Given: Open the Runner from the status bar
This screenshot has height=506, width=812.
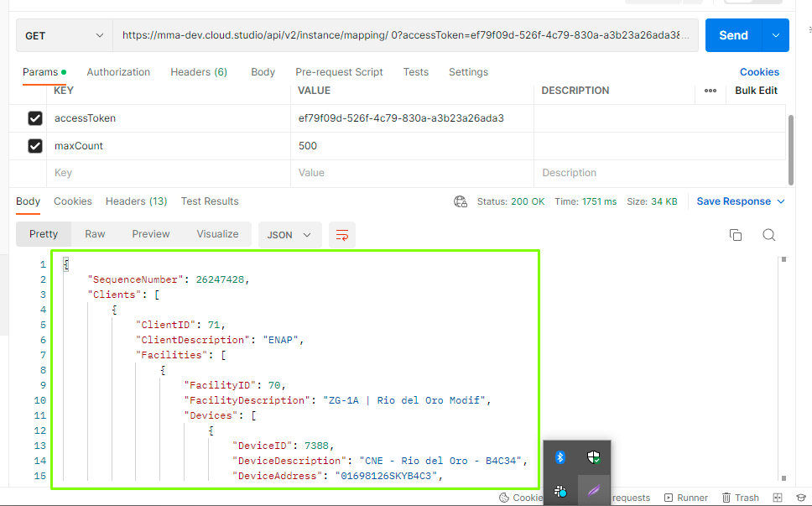Looking at the screenshot, I should click(x=686, y=498).
